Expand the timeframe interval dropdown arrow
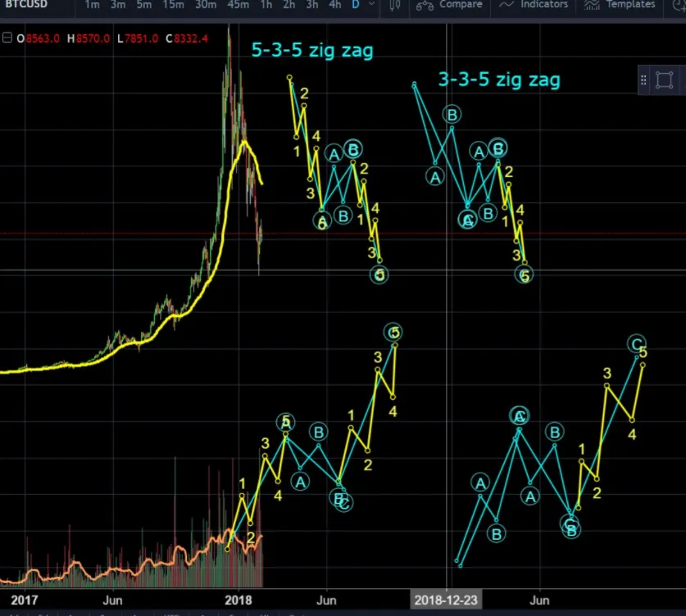The height and width of the screenshot is (616, 686). coord(372,5)
